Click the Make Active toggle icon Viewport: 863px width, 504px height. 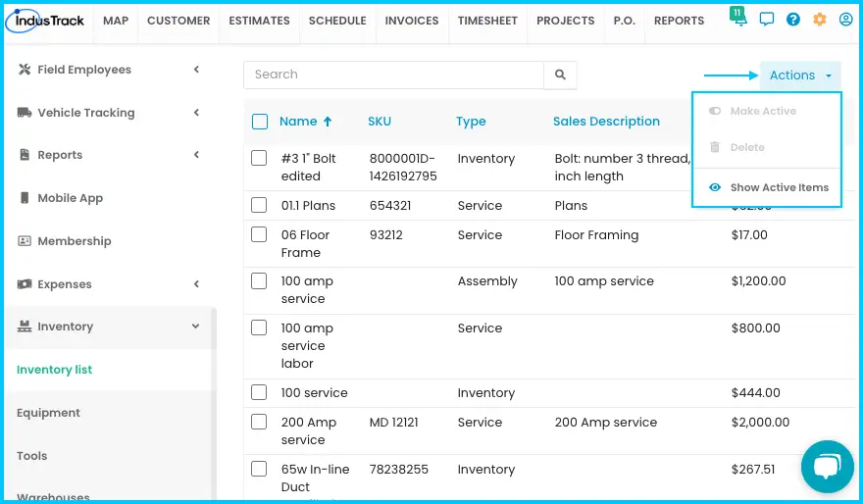pyautogui.click(x=714, y=111)
